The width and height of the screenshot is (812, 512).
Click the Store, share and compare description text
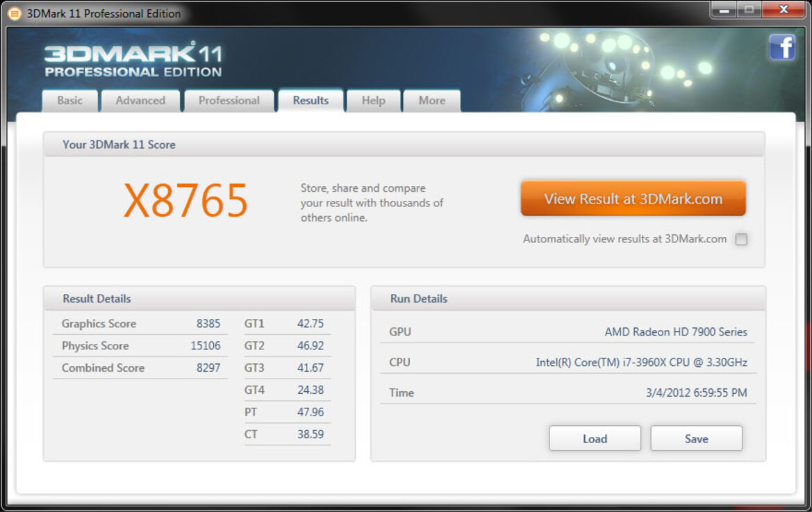tap(372, 202)
